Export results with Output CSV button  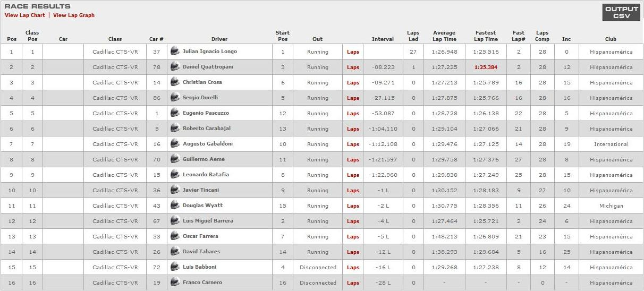621,12
